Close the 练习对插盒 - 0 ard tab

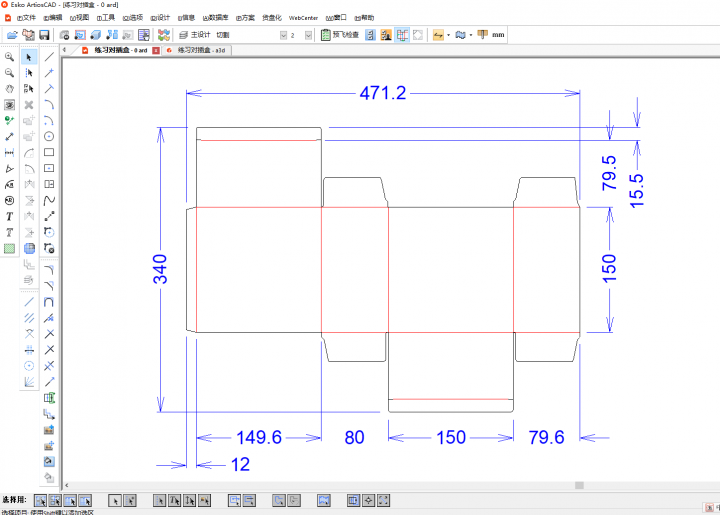point(155,50)
